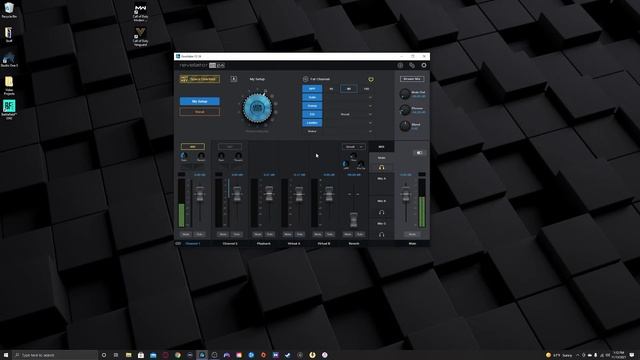This screenshot has height=360, width=640.
Task: Mute the Main output channel
Action: pos(412,234)
